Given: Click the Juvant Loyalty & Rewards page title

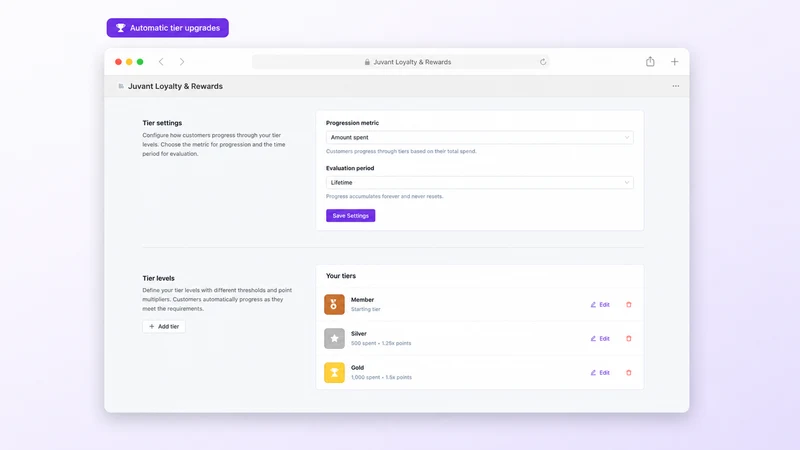Looking at the screenshot, I should coord(175,86).
